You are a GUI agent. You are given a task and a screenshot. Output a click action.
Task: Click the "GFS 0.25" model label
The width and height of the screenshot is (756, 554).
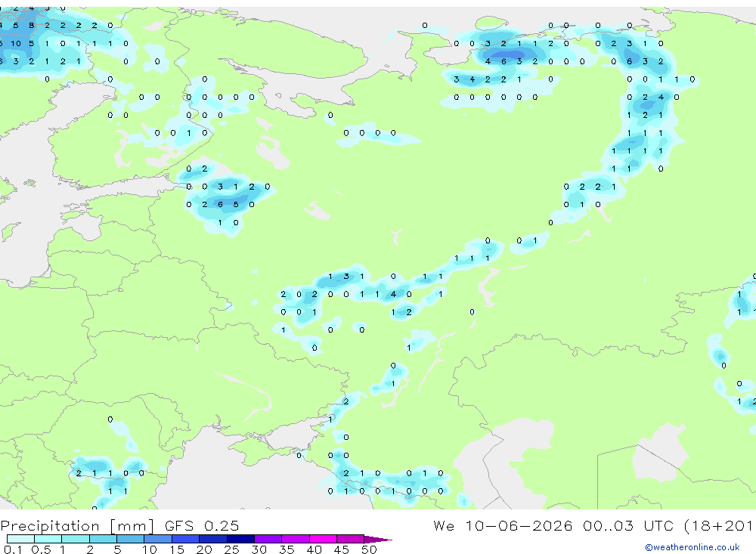[x=202, y=525]
